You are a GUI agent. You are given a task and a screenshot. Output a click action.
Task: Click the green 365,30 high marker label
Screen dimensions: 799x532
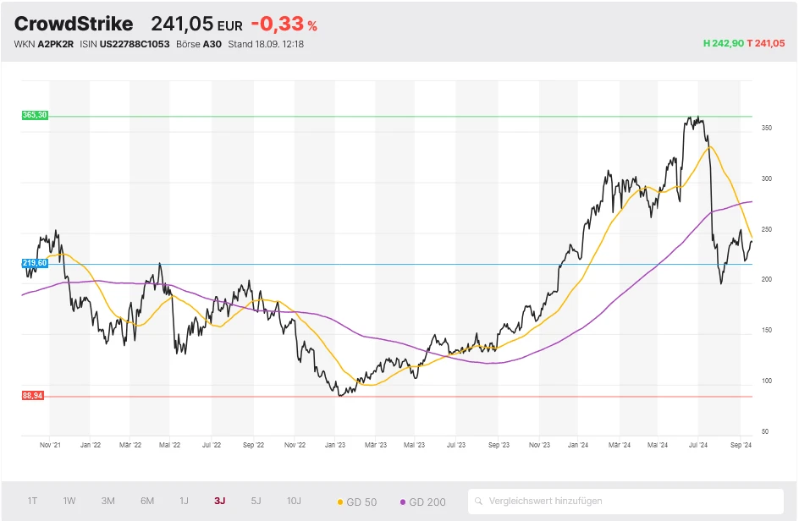click(x=35, y=115)
